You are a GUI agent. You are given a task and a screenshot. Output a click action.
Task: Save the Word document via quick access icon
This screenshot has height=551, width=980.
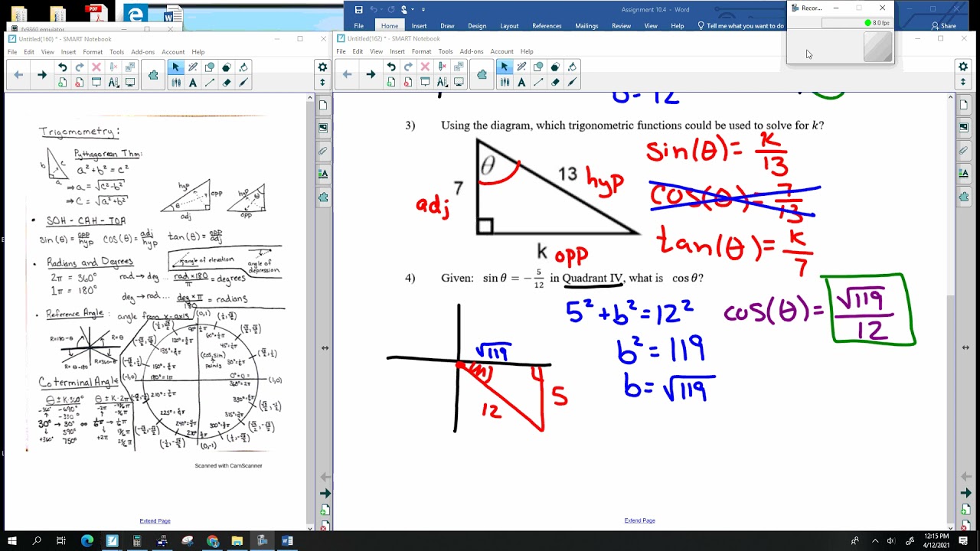(x=358, y=9)
